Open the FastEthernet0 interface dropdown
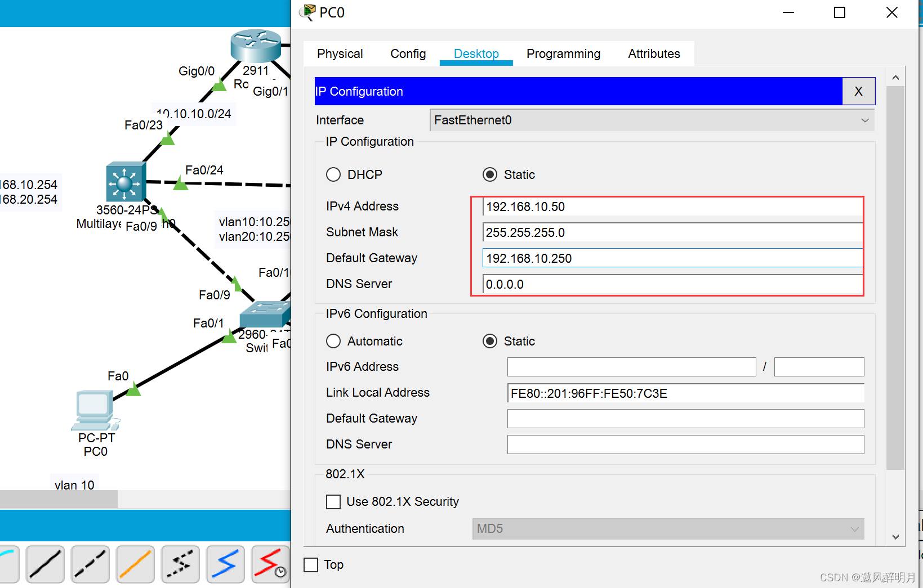923x588 pixels. [x=652, y=120]
